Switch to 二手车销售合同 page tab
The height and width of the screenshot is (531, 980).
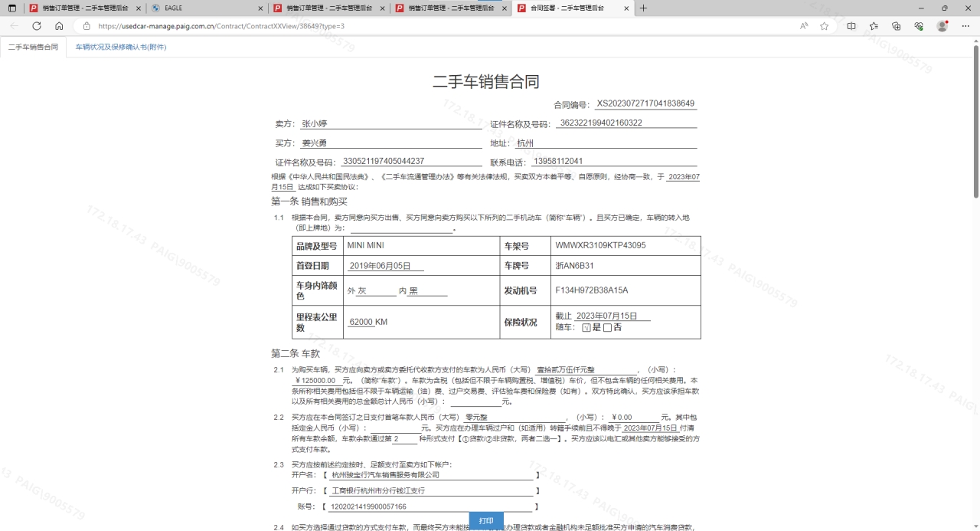pyautogui.click(x=33, y=47)
